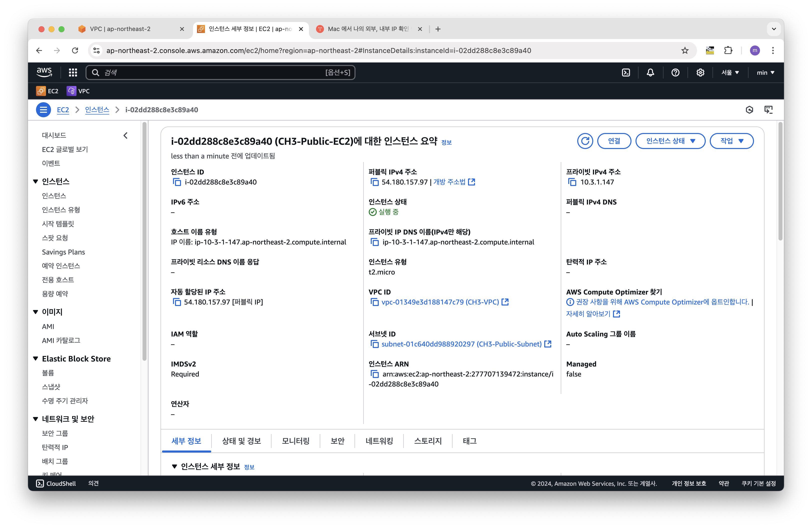Open the 인스턴스 상태 dropdown
Screen dimensions: 812x528
[x=670, y=141]
